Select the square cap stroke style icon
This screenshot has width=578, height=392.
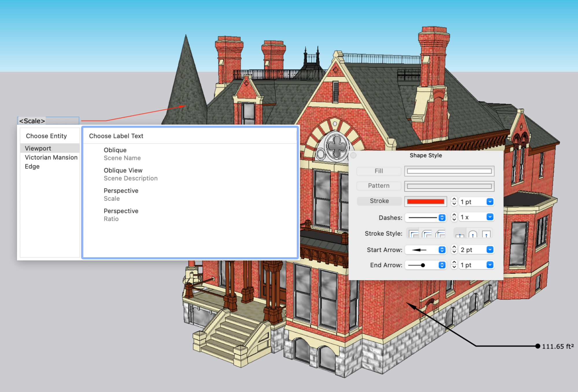coord(486,234)
